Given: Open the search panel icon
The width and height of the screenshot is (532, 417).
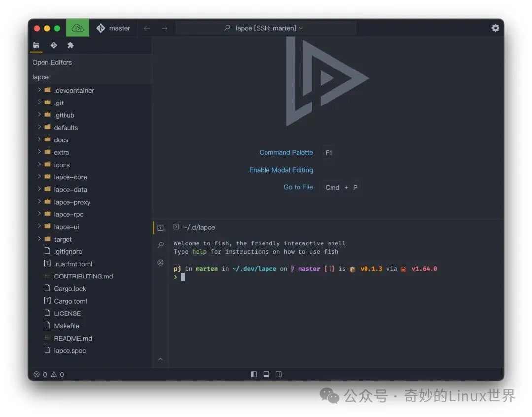Looking at the screenshot, I should [x=160, y=245].
